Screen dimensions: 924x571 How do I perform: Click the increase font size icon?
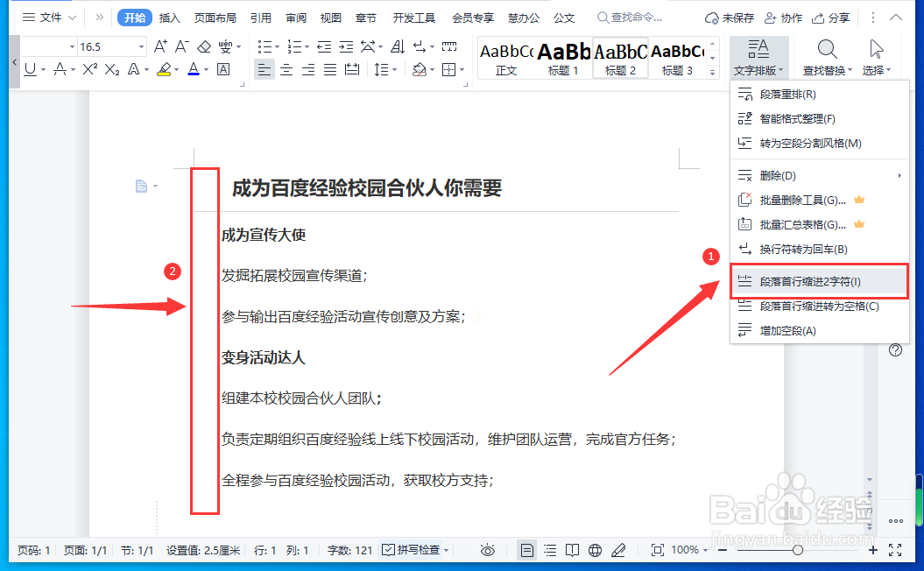click(x=160, y=46)
